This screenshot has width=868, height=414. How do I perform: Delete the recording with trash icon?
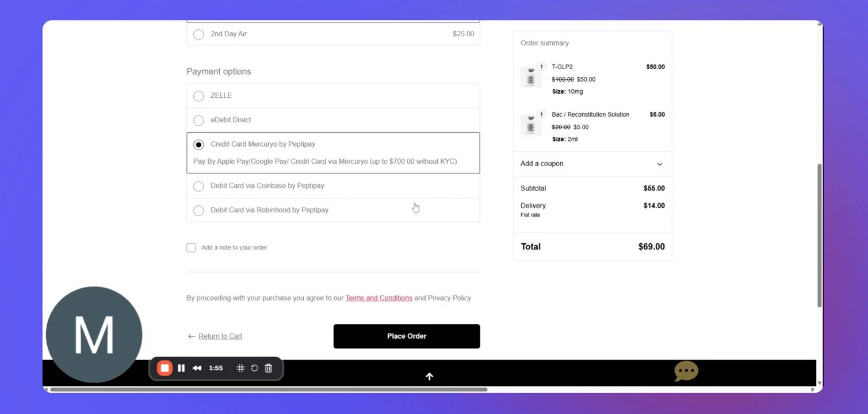pyautogui.click(x=269, y=368)
